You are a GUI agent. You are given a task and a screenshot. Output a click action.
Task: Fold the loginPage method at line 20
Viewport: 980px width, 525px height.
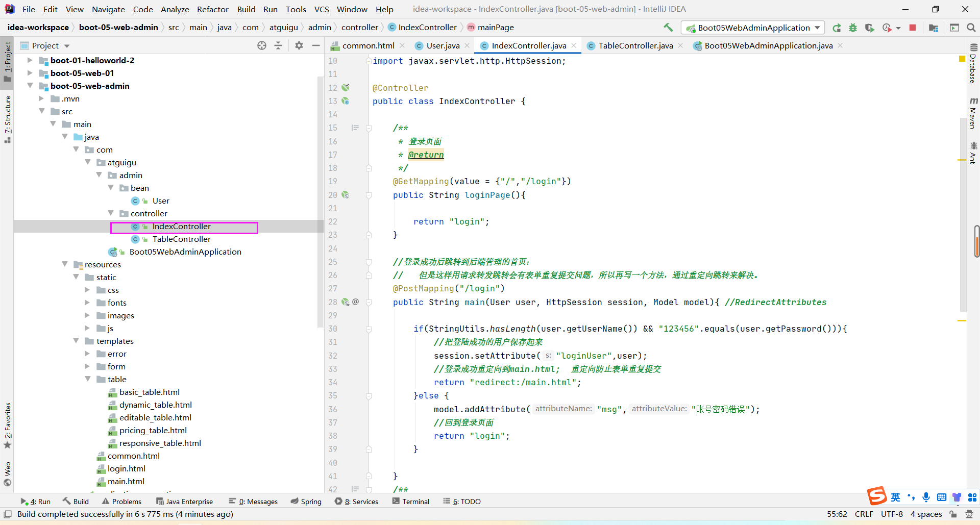point(369,195)
